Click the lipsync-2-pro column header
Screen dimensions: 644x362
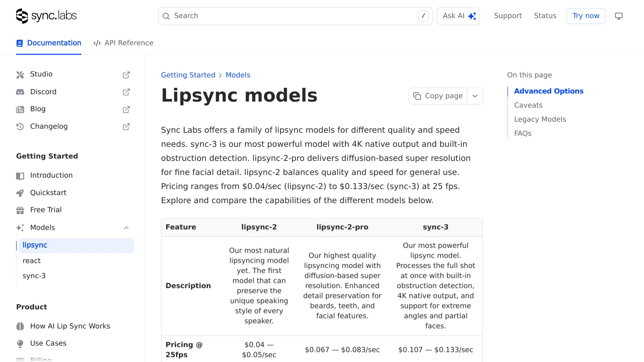[342, 227]
